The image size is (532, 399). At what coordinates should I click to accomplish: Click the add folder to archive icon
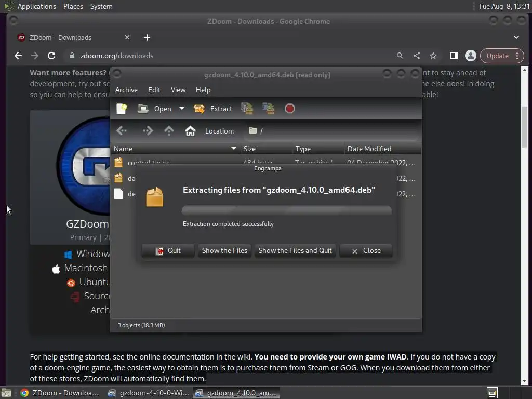(x=269, y=109)
